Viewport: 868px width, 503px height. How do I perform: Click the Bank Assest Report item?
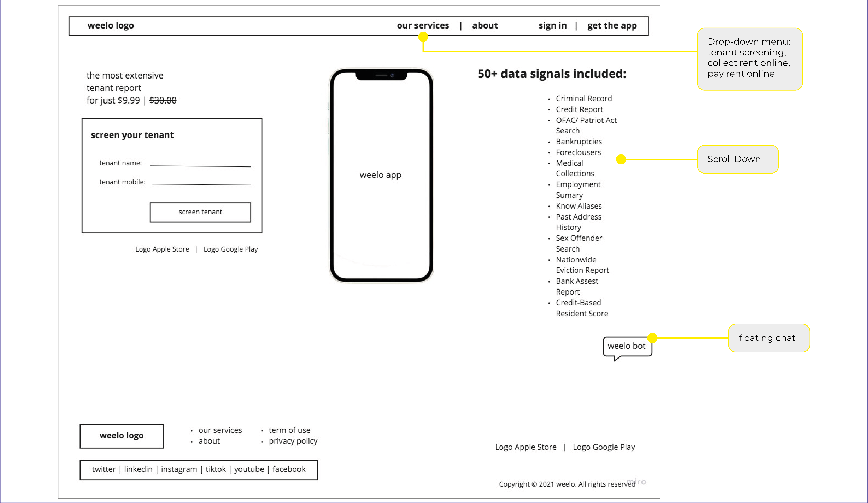577,286
